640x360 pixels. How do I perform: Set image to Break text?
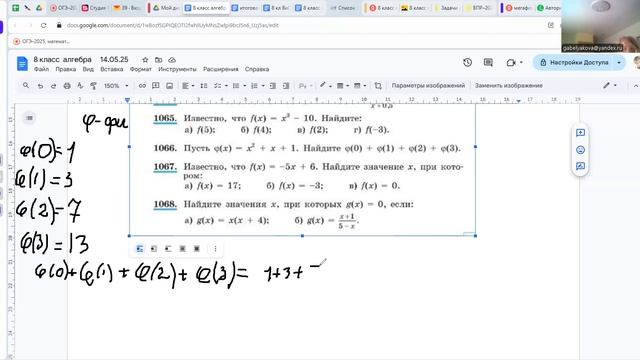tap(168, 249)
